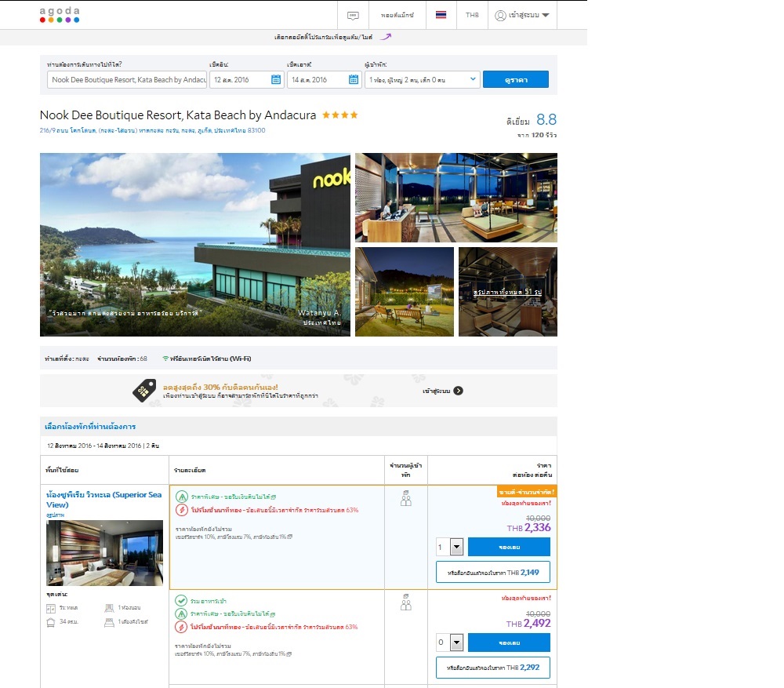Expand the user account login dropdown

pos(522,15)
